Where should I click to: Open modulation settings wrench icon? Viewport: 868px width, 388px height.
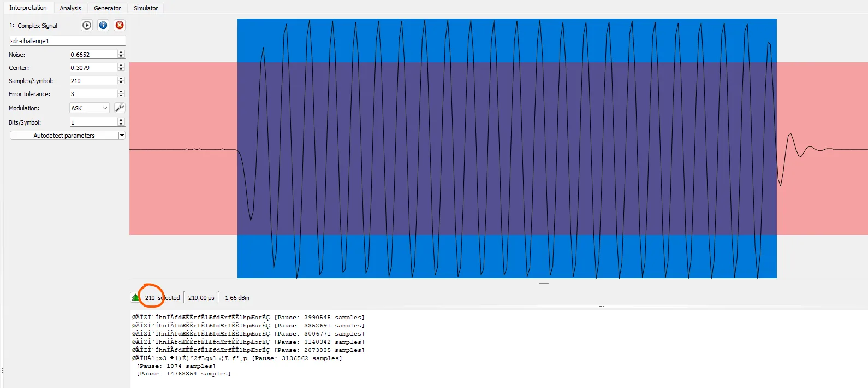click(120, 108)
